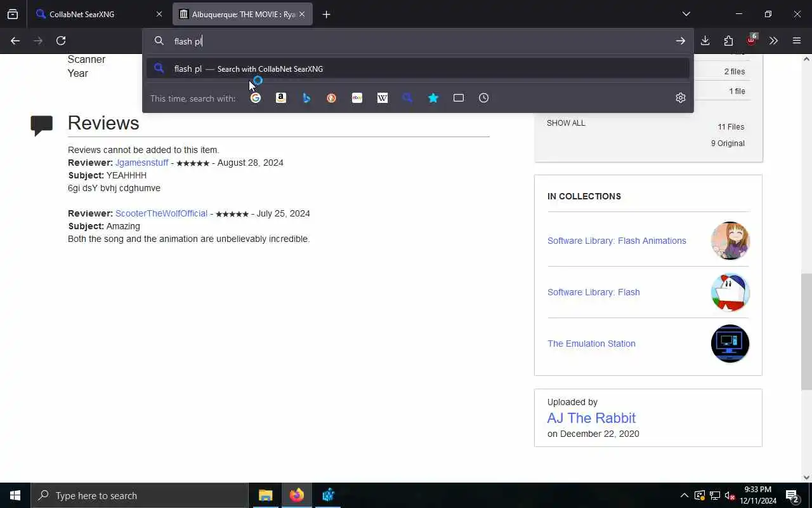Open The Emulation Station collection link

(x=591, y=344)
